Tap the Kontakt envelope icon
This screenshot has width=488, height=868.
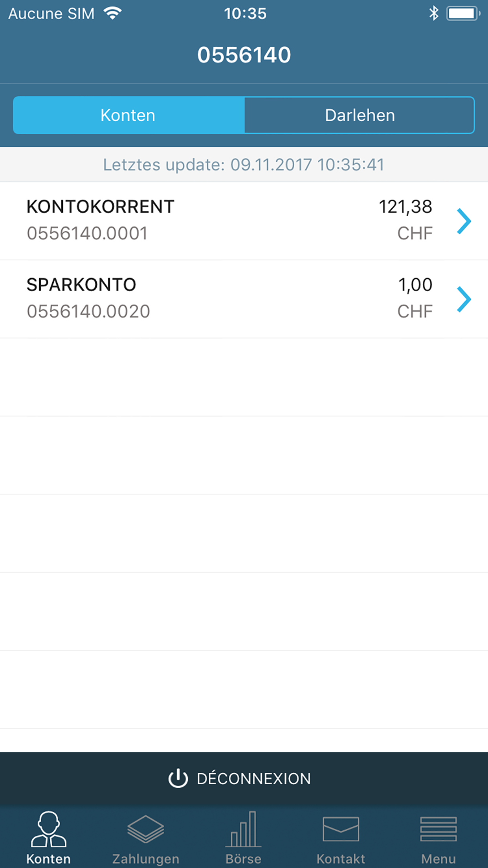tap(341, 829)
